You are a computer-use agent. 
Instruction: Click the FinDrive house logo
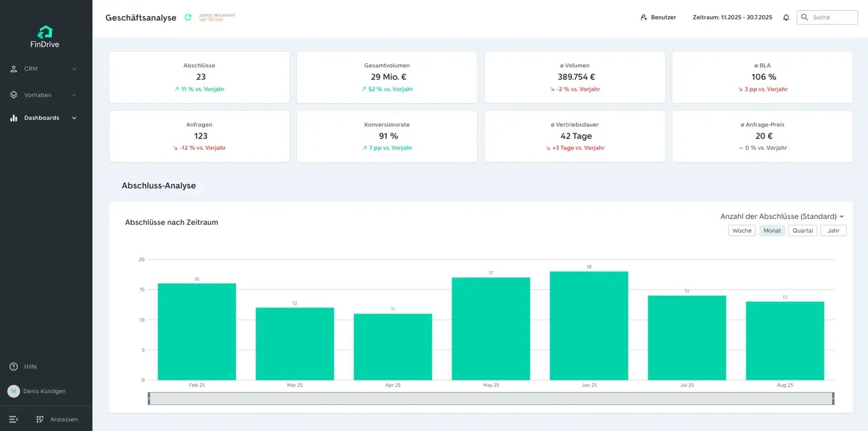pos(45,32)
